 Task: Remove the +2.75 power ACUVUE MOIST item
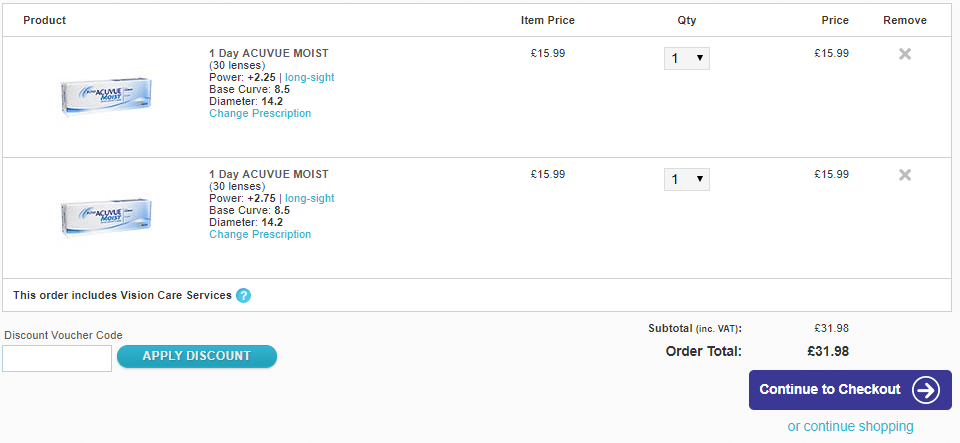904,175
